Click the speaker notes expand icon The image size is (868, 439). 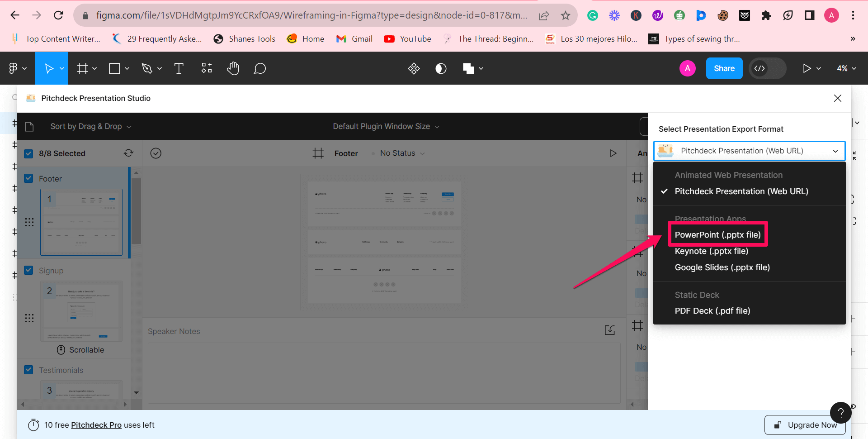tap(610, 330)
